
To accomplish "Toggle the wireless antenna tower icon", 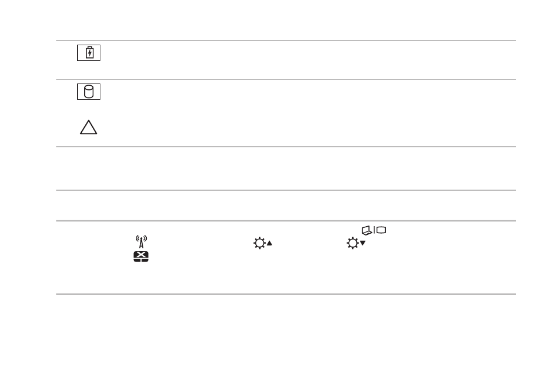I will click(x=141, y=242).
